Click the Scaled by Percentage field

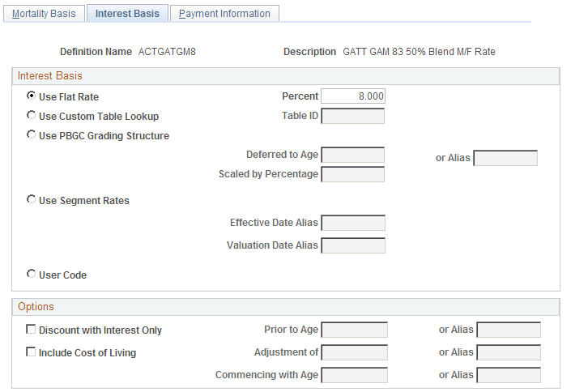(x=353, y=174)
